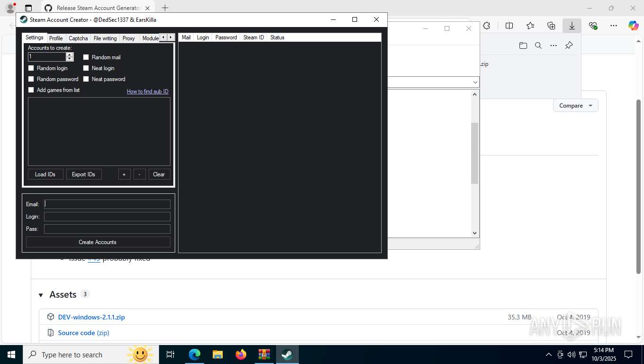The image size is (644, 364).
Task: Go to the Proxy tab
Action: point(129,38)
